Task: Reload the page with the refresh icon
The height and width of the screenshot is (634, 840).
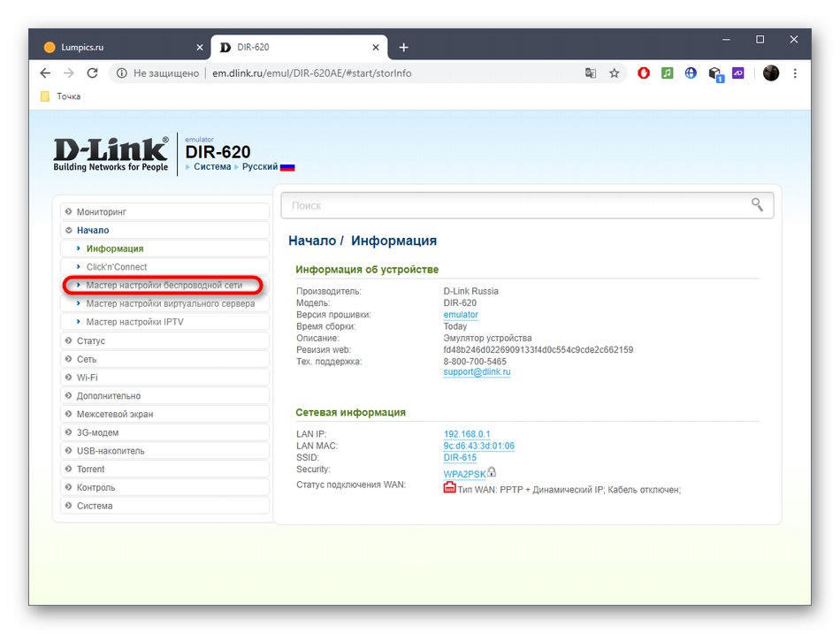Action: pos(92,73)
